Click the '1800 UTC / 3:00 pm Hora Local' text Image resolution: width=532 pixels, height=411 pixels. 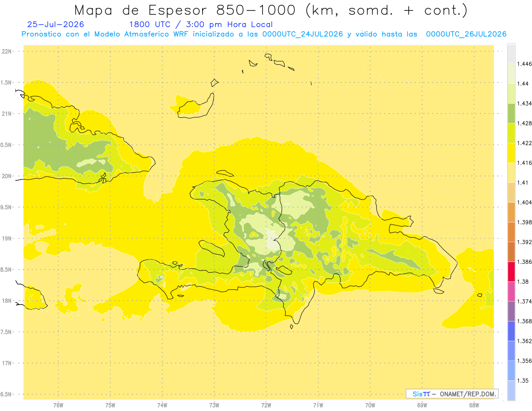201,25
